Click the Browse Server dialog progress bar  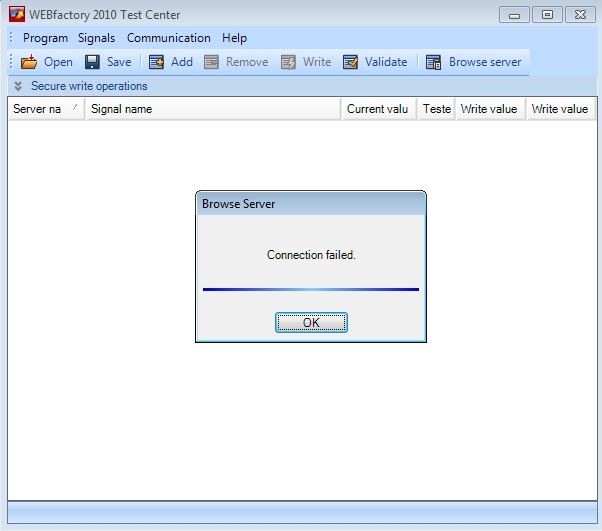(x=311, y=289)
